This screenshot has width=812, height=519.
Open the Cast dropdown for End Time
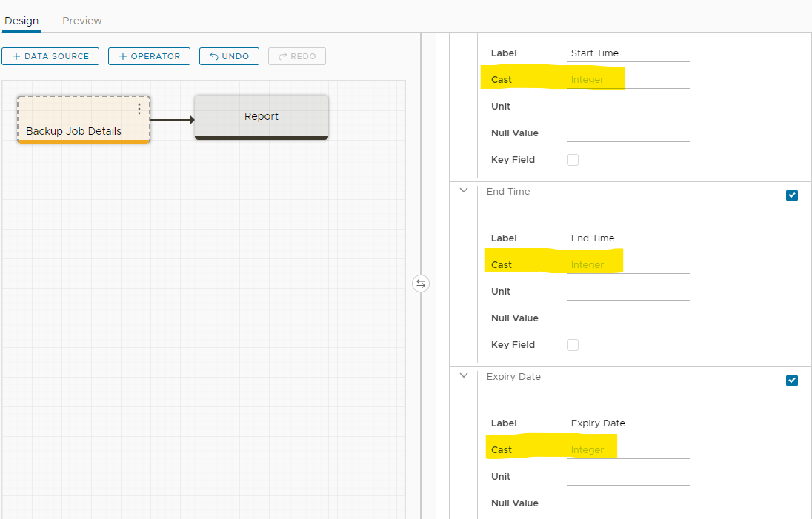(x=628, y=265)
